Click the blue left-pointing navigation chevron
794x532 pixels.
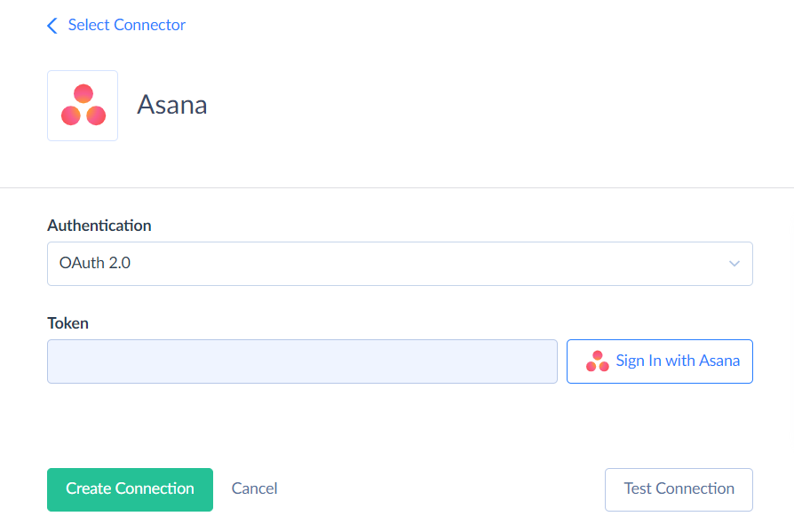pos(52,25)
